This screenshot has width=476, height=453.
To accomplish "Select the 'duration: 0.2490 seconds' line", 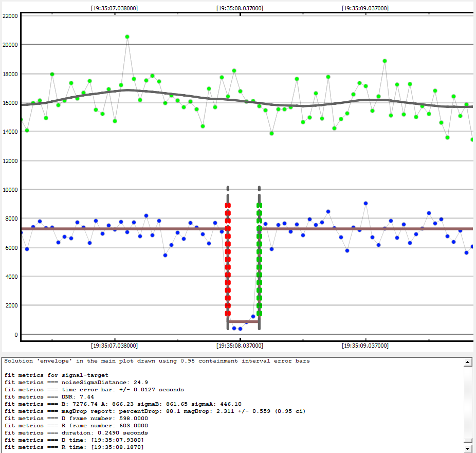I will tap(76, 433).
